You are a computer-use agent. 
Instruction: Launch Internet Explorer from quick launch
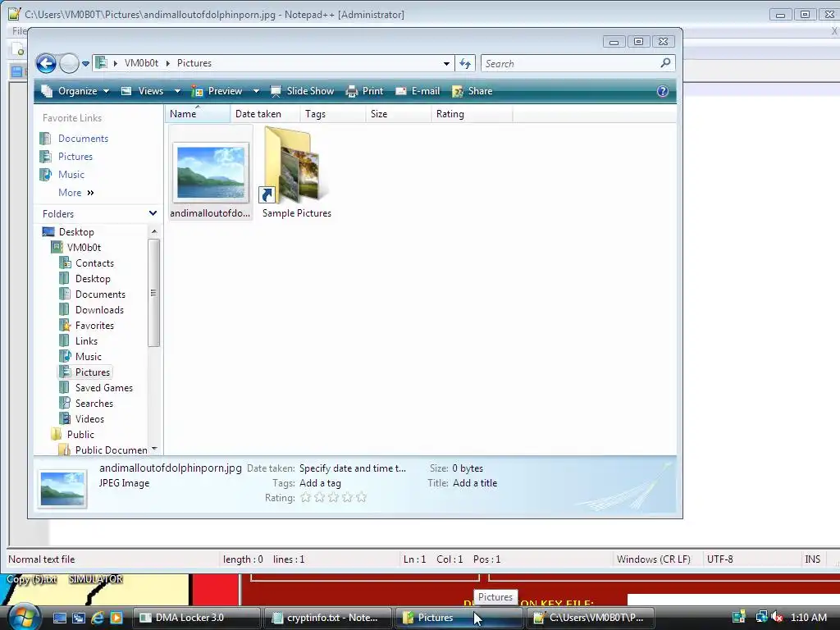coord(98,618)
